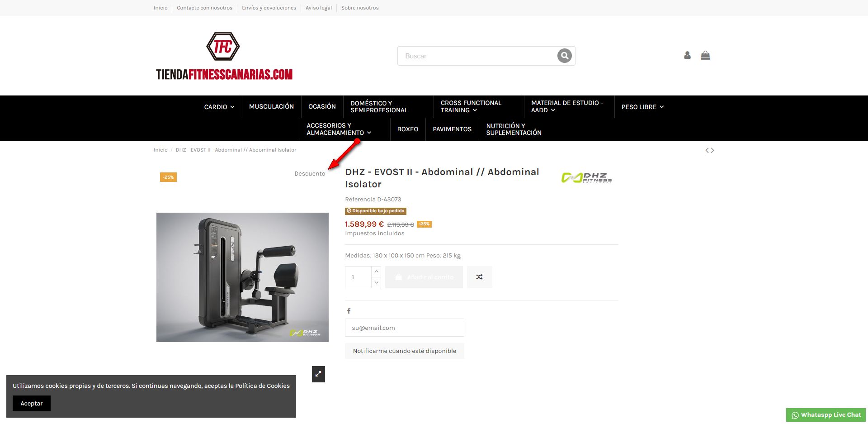Viewport: 868px width, 424px height.
Task: Expand the Peso Libre menu
Action: click(x=642, y=107)
